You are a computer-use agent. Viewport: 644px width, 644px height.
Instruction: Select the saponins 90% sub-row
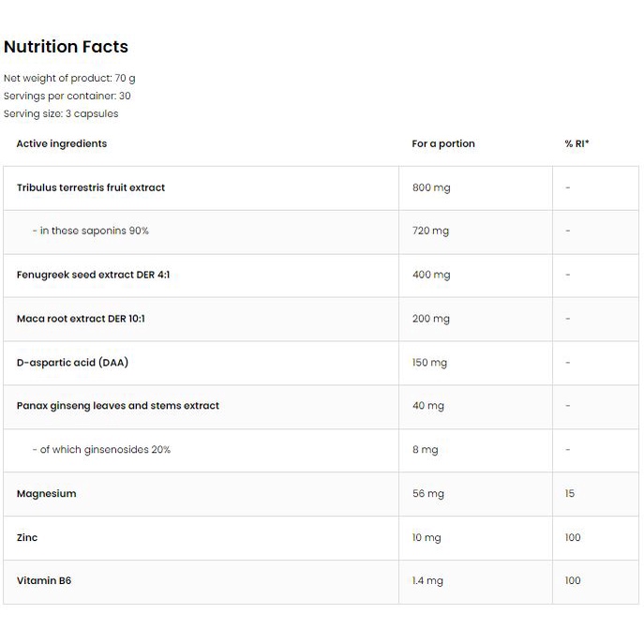click(321, 232)
